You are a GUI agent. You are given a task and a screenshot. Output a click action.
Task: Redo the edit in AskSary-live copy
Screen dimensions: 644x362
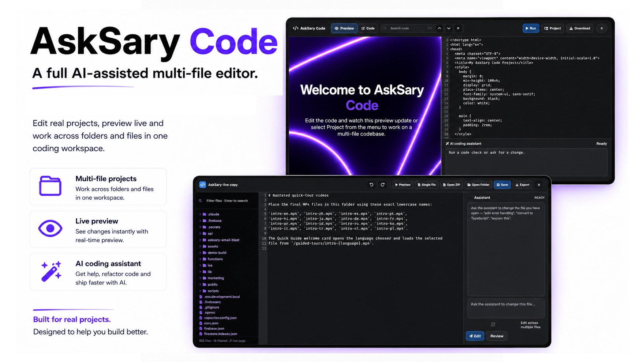(x=383, y=185)
